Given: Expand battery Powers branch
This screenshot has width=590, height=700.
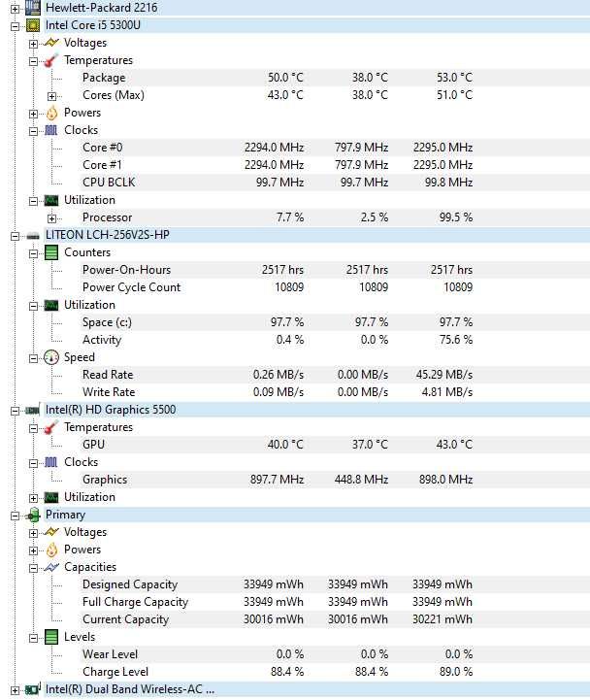Looking at the screenshot, I should 33,550.
